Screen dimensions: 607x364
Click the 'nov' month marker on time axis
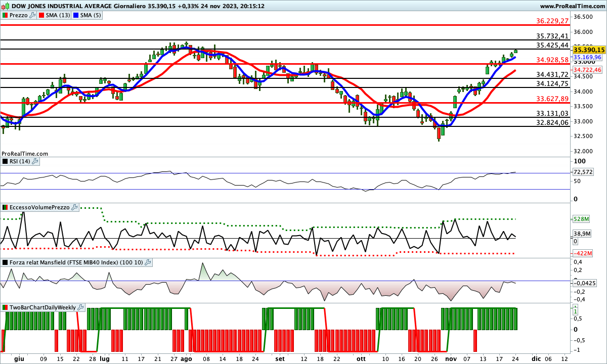tap(451, 358)
